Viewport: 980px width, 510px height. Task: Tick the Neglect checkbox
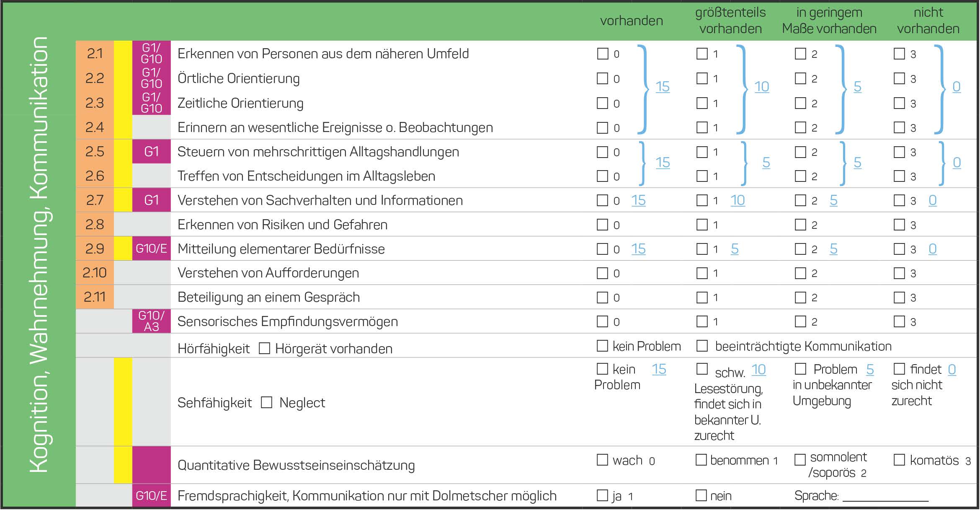coord(266,402)
